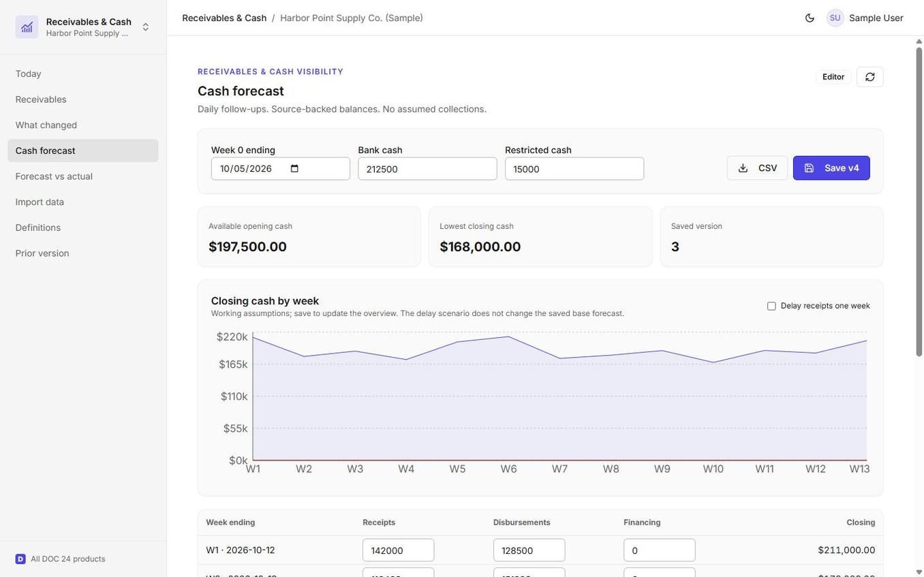Click the Receivables & Cash breadcrumb
The image size is (924, 577).
click(x=224, y=18)
